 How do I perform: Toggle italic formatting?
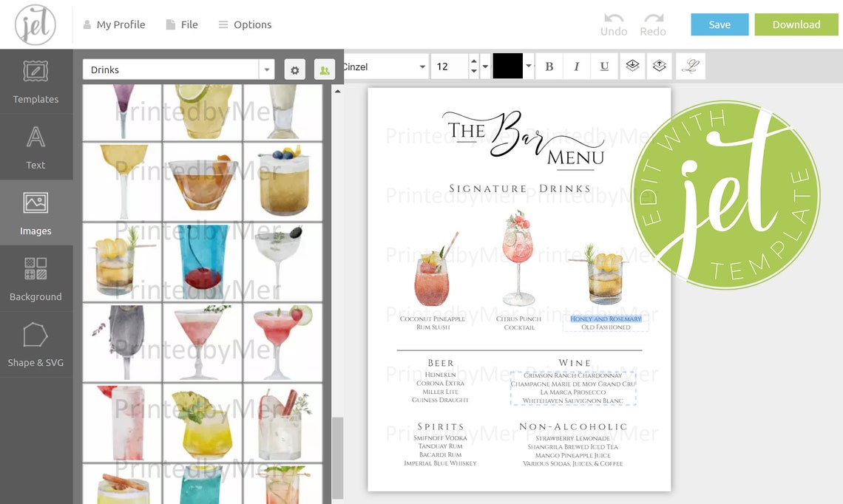point(577,66)
